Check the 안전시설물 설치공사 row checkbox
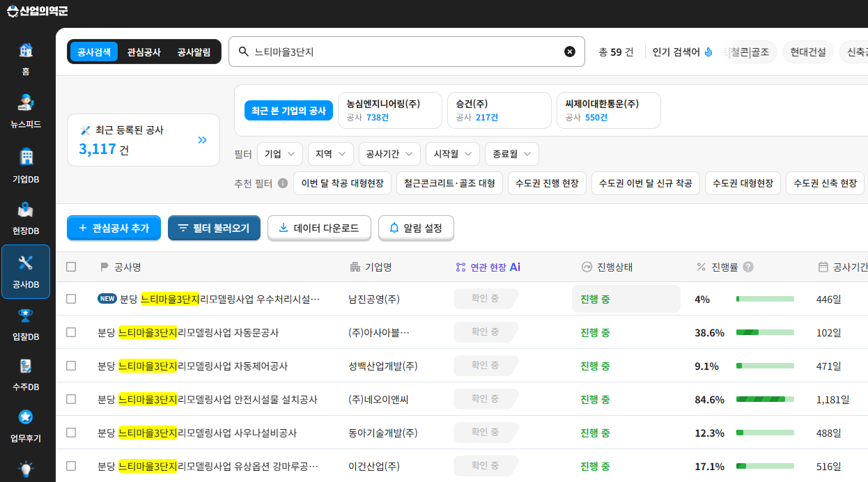Screen dimensions: 868x482 click(71, 399)
